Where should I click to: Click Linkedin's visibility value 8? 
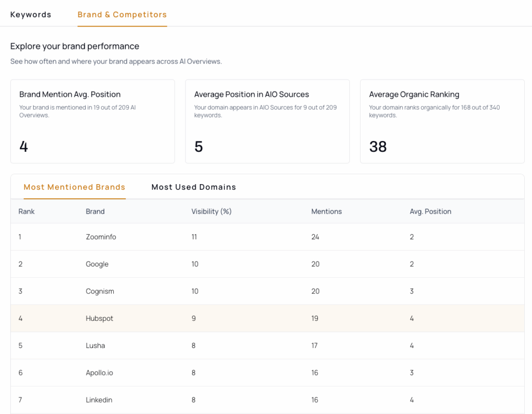193,400
